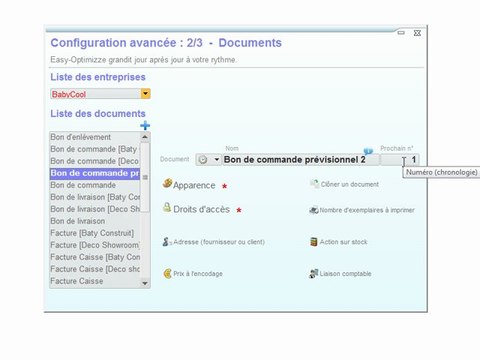Select Facture Caisse [Deco sho in the list

click(x=95, y=269)
